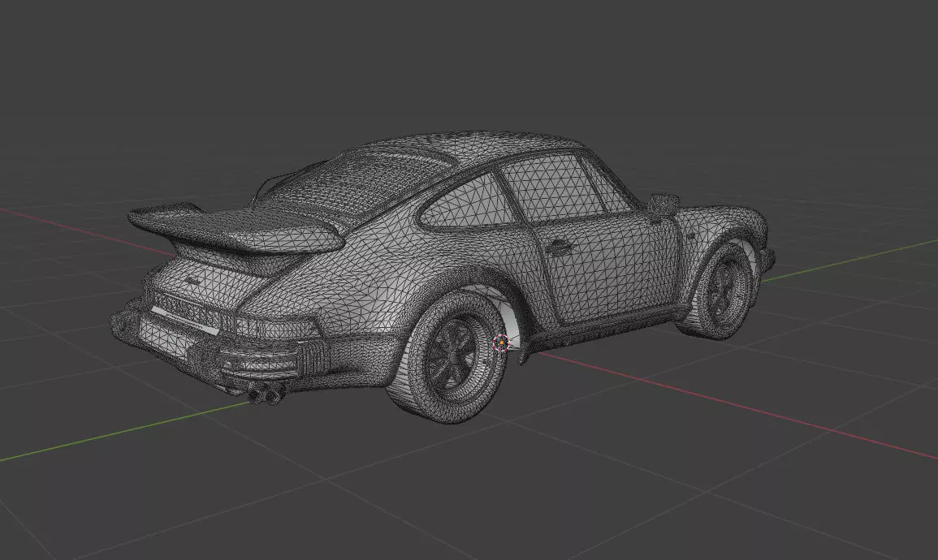Click the twin exhaust tips

(x=266, y=394)
